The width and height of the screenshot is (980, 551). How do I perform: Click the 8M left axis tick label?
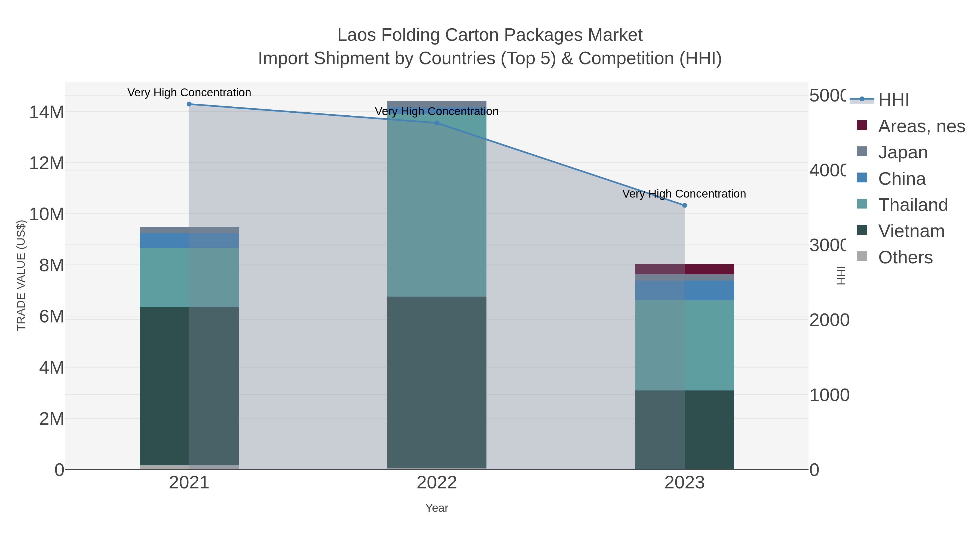(x=52, y=265)
